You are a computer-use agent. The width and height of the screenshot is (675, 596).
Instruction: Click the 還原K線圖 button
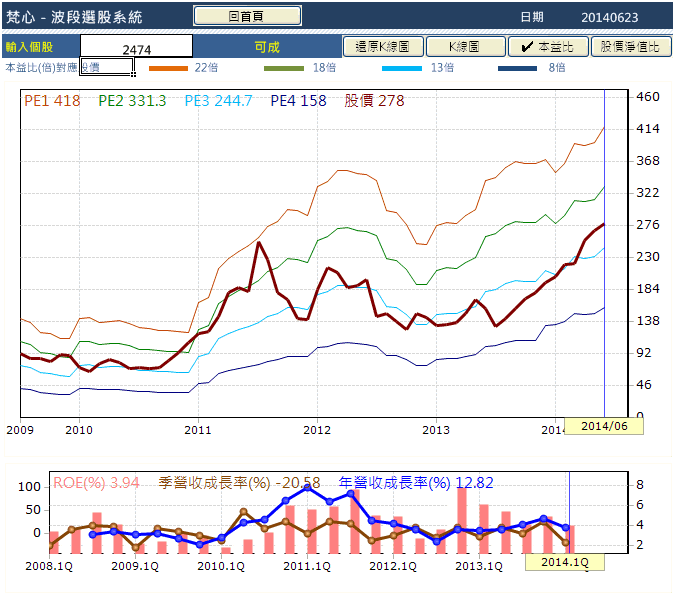[383, 47]
